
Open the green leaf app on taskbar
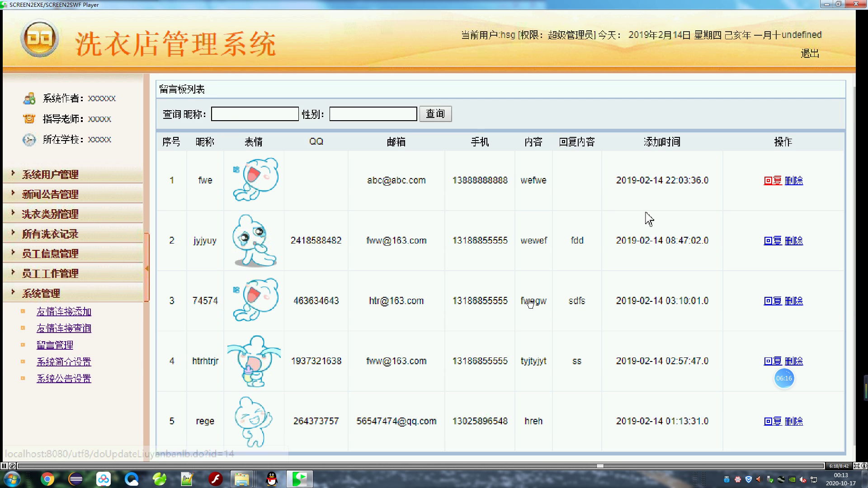coord(160,479)
